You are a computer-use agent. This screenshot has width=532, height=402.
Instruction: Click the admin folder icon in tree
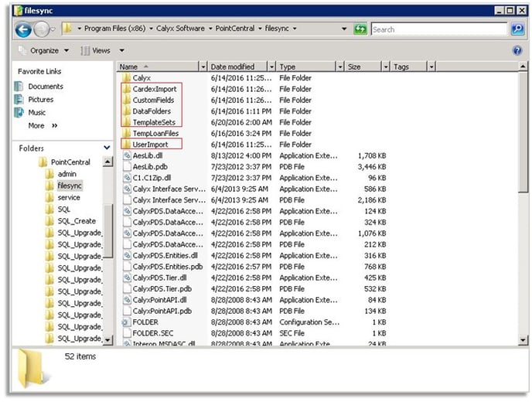click(49, 174)
